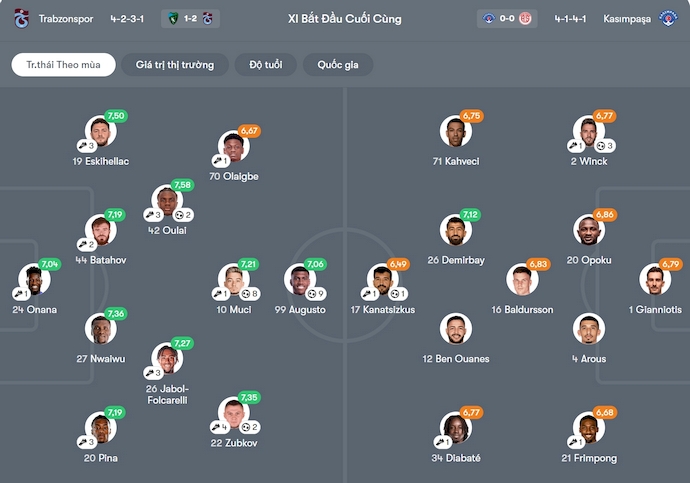Click the Kasımpaşa club crest
Image resolution: width=690 pixels, height=483 pixels.
coord(668,19)
